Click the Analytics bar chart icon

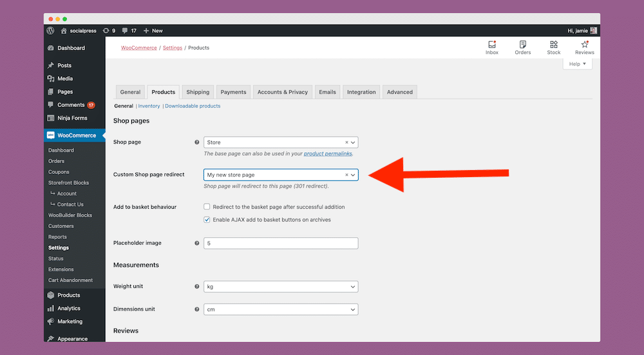pos(50,308)
